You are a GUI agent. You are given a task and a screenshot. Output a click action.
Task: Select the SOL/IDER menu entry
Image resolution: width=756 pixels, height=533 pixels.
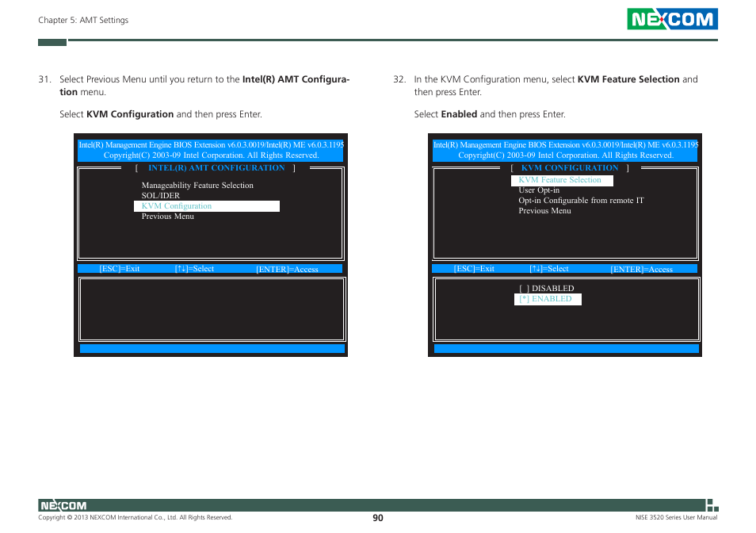coord(161,195)
